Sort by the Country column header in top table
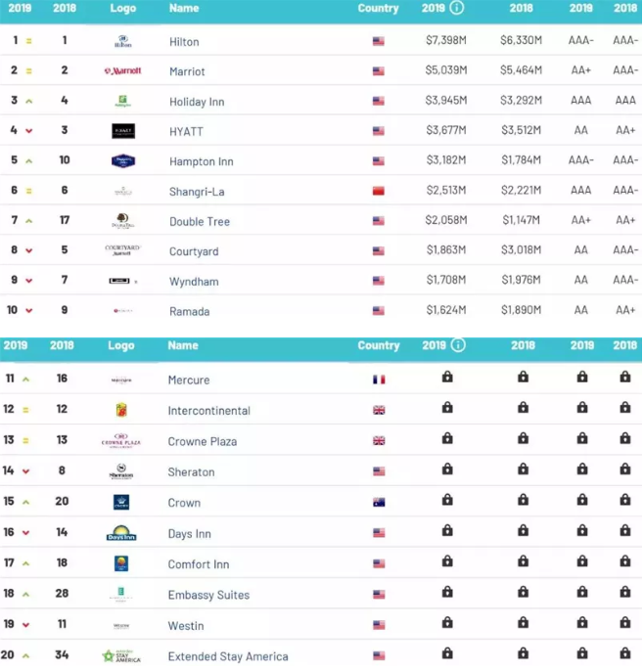Image resolution: width=644 pixels, height=671 pixels. [378, 8]
